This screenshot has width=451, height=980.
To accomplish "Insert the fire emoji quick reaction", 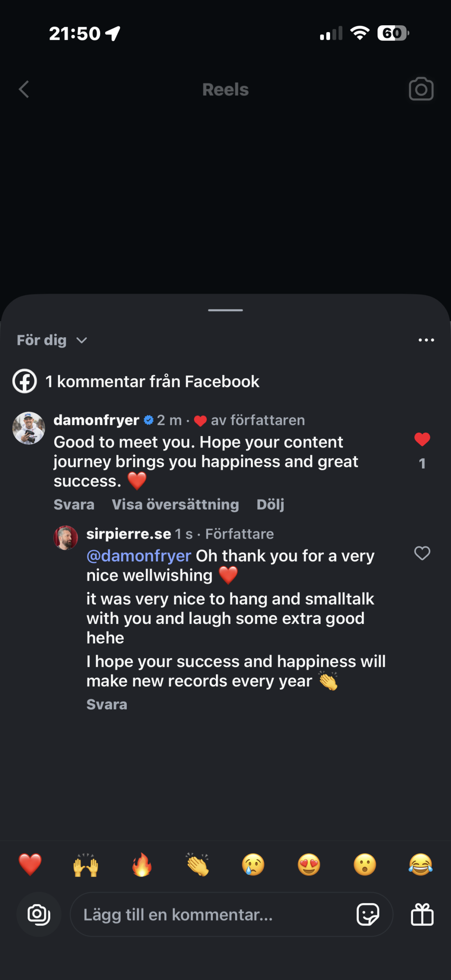I will point(142,865).
